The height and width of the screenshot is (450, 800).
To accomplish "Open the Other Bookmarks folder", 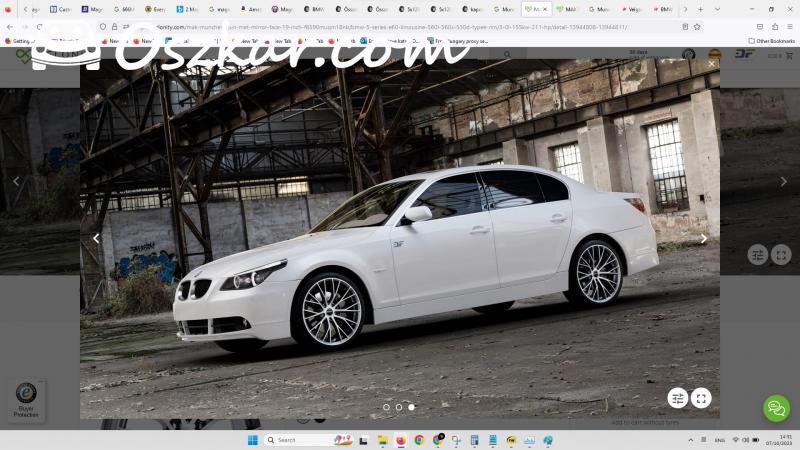I will coord(771,40).
